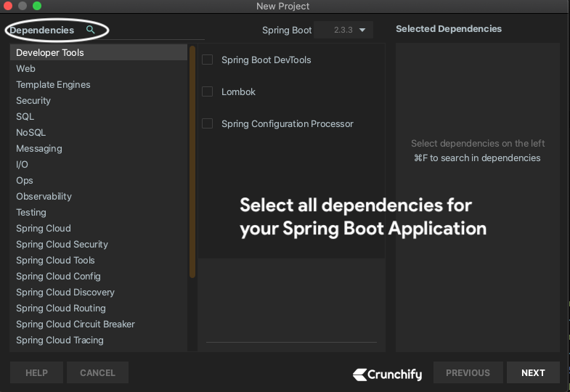This screenshot has height=392, width=570.
Task: Choose the Spring Cloud Discovery category
Action: [x=65, y=292]
